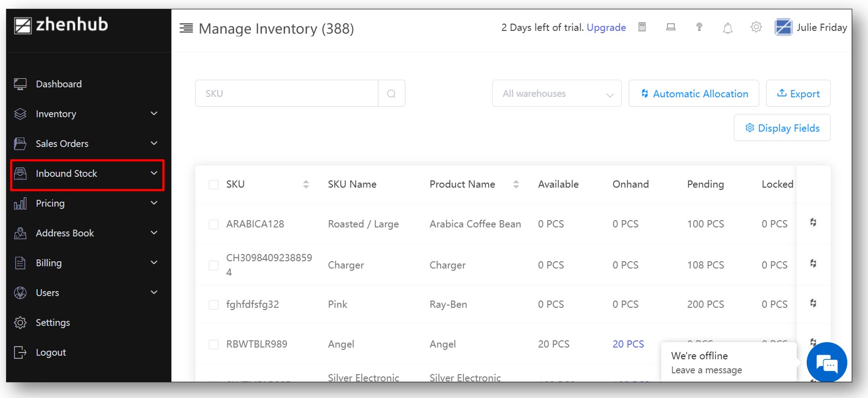Click the search magnifier icon
Viewport: 868px width, 398px height.
click(391, 94)
